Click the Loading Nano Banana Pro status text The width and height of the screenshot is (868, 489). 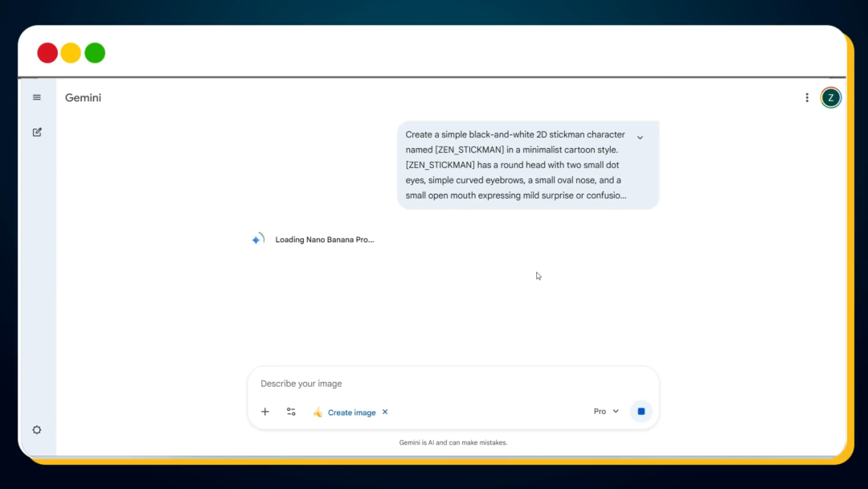coord(325,240)
